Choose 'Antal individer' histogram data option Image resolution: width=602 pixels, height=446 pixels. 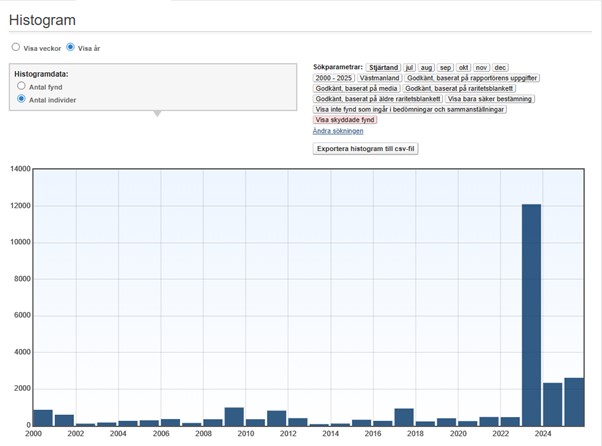(x=21, y=100)
